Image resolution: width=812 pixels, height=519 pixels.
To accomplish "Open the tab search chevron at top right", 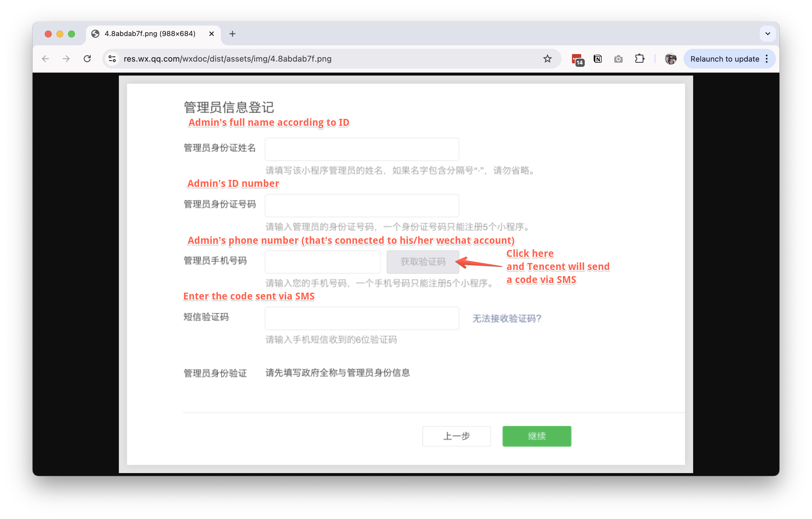I will point(768,33).
